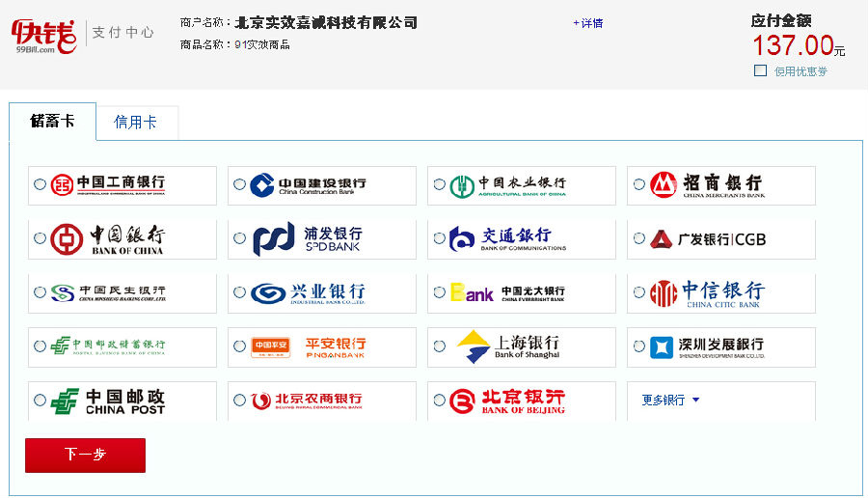Select the Bank of Communications radio button

(x=439, y=238)
